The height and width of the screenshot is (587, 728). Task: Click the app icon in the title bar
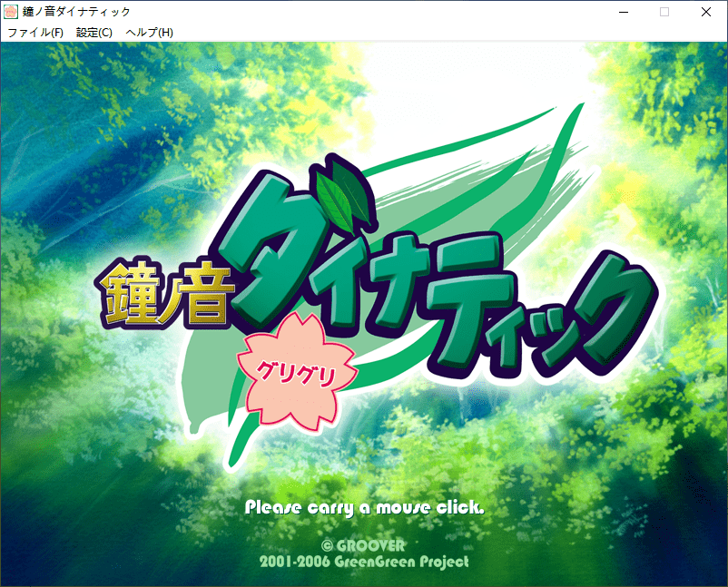(12, 12)
